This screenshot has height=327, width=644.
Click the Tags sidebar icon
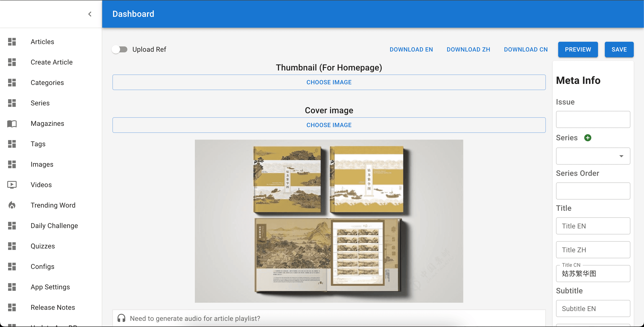pos(12,144)
